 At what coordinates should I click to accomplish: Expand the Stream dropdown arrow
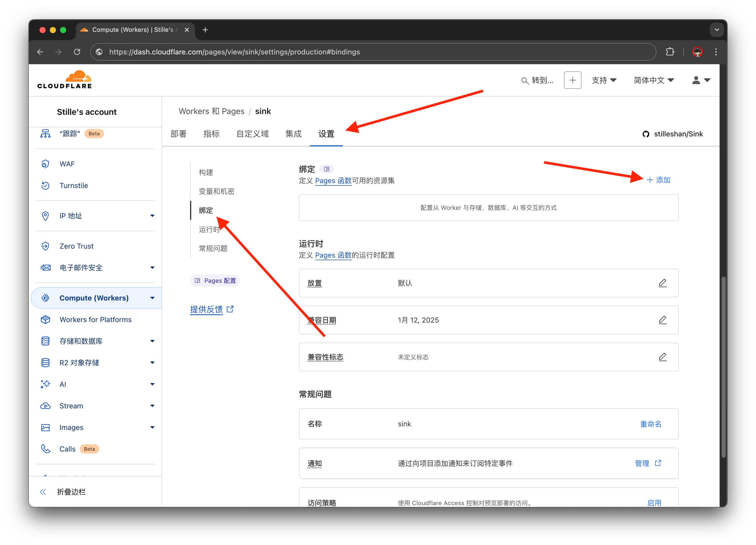coord(152,406)
